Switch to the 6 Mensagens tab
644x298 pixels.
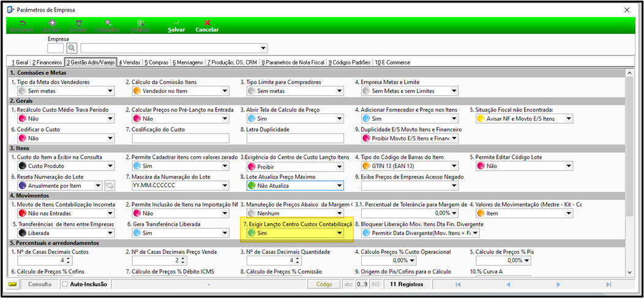tap(188, 63)
